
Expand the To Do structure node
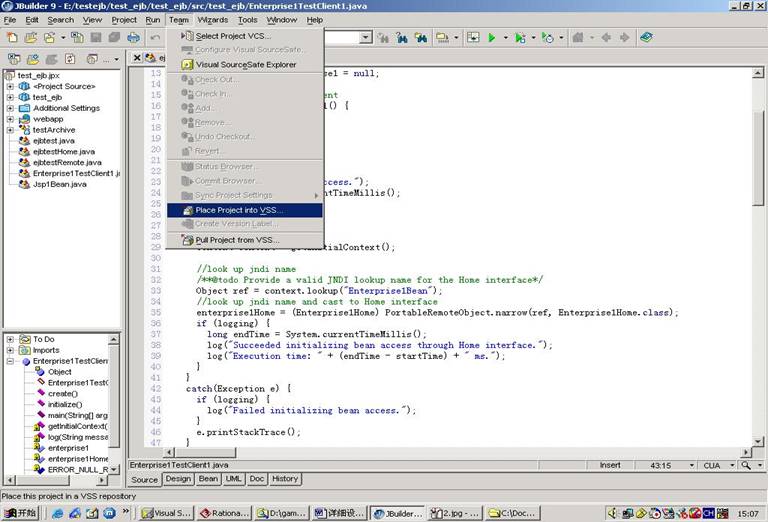coord(10,339)
